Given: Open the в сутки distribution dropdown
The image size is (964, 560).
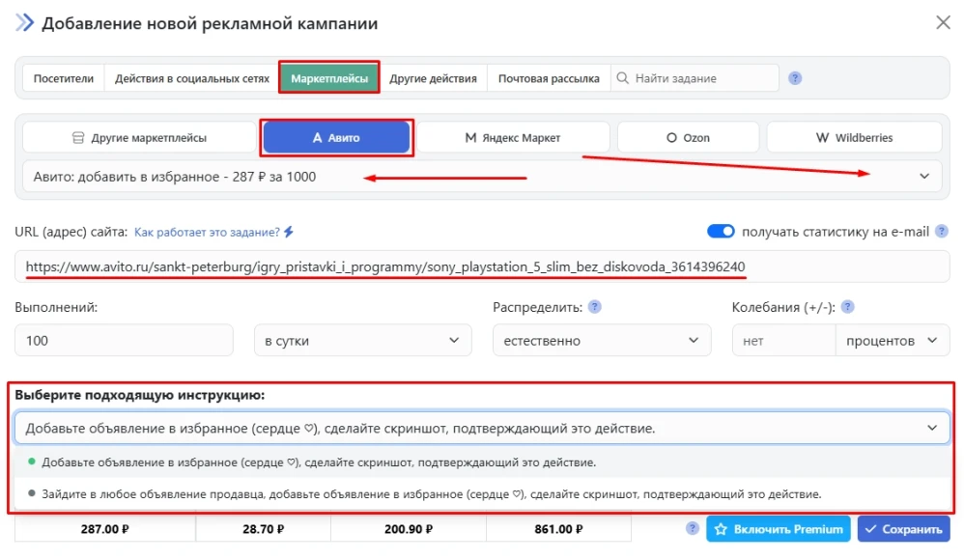Looking at the screenshot, I should [362, 340].
